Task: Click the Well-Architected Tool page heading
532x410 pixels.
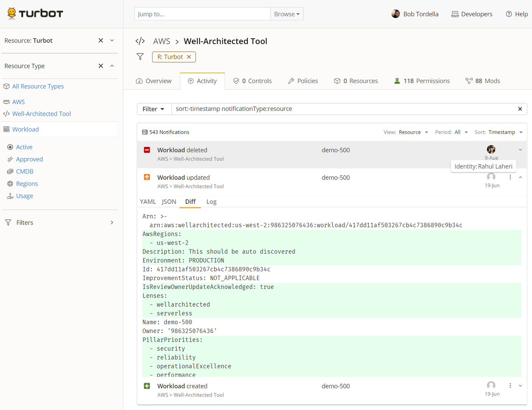Action: (x=225, y=41)
